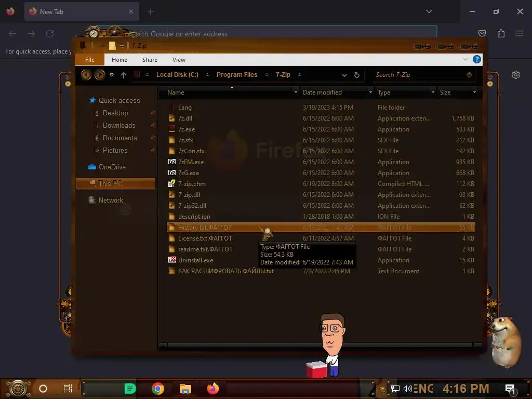The width and height of the screenshot is (532, 399).
Task: Click 7-Zip breadcrumb segment
Action: (283, 75)
